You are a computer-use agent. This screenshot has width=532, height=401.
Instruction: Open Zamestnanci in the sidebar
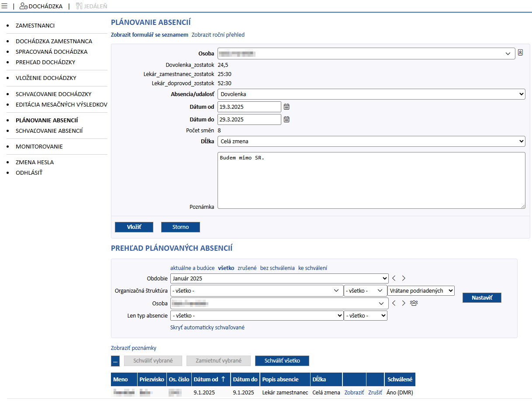(x=35, y=26)
